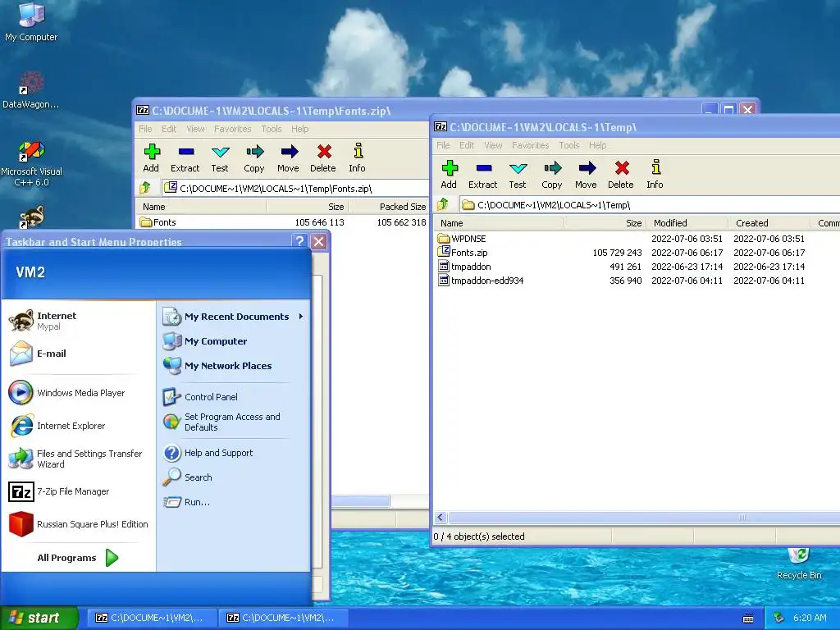Click Copy icon in Temp folder window
This screenshot has height=630, width=840.
[552, 168]
